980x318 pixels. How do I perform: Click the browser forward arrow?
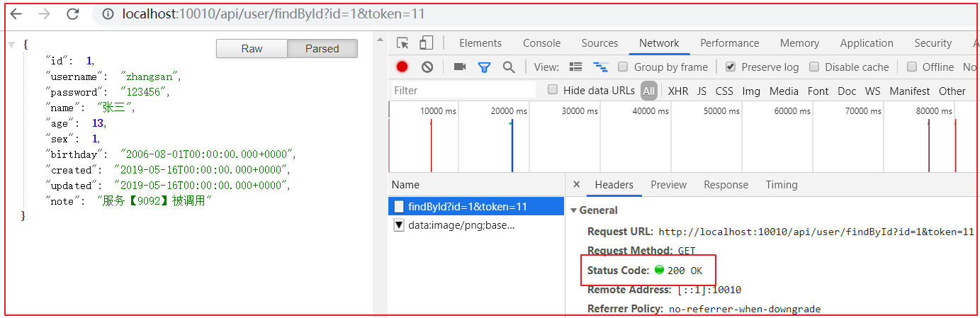43,13
